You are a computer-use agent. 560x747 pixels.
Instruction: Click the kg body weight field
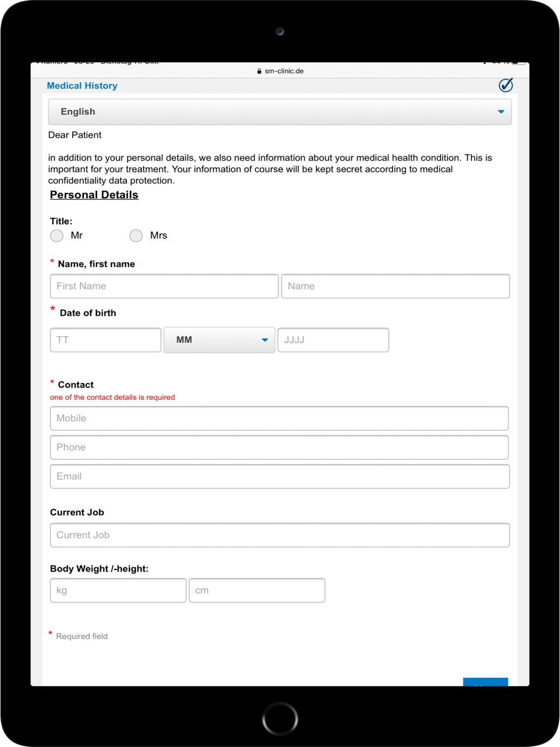click(118, 590)
